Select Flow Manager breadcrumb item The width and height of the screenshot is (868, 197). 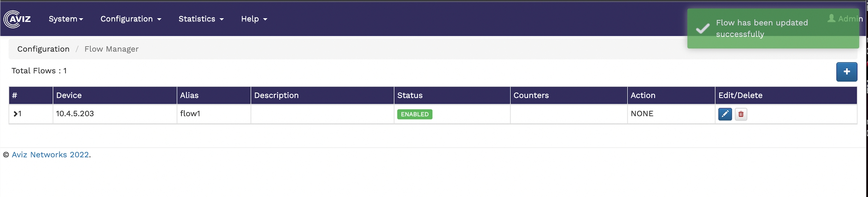(111, 49)
